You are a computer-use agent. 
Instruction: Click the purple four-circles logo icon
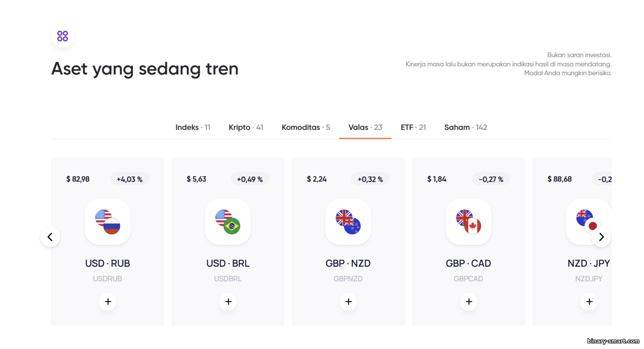pos(63,36)
